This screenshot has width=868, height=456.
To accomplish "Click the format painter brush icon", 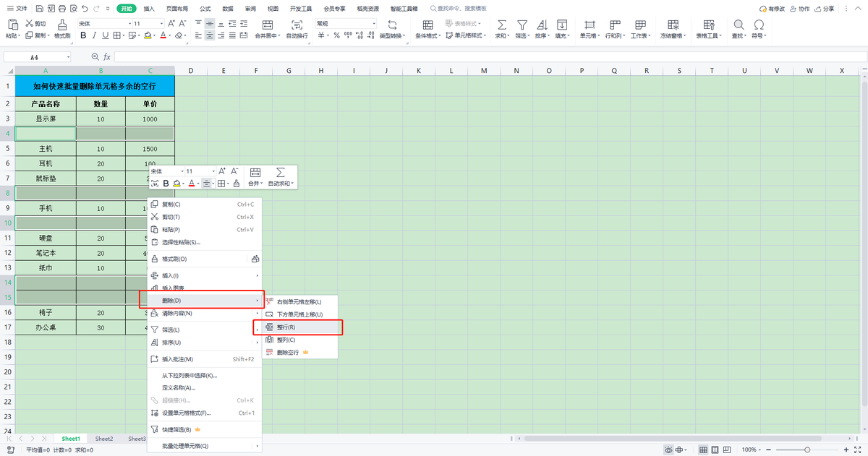I will coord(62,25).
